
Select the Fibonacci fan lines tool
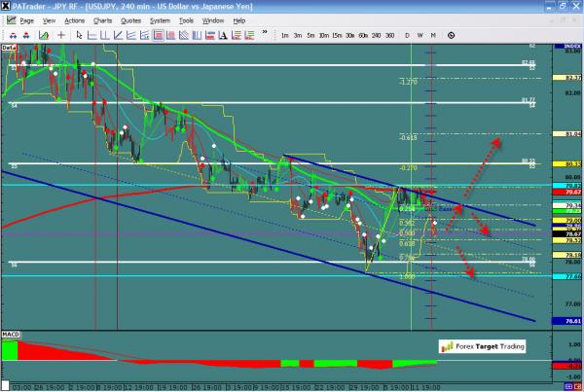[144, 35]
